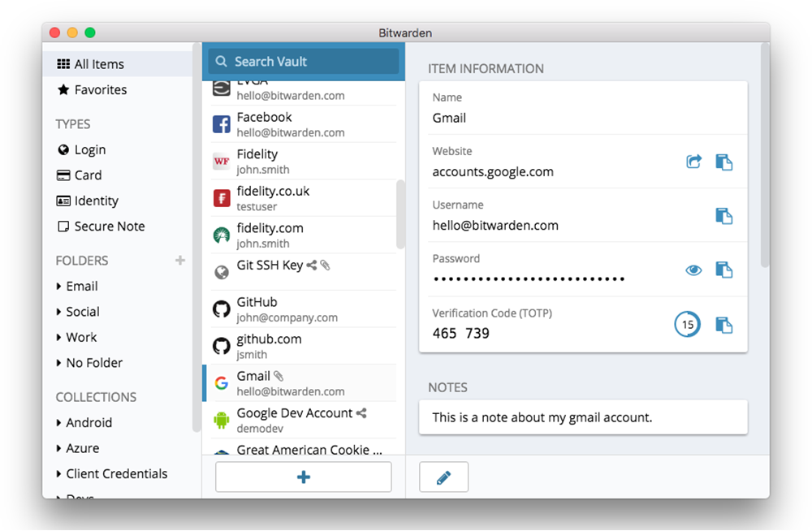Click the Favorites star icon

(63, 89)
